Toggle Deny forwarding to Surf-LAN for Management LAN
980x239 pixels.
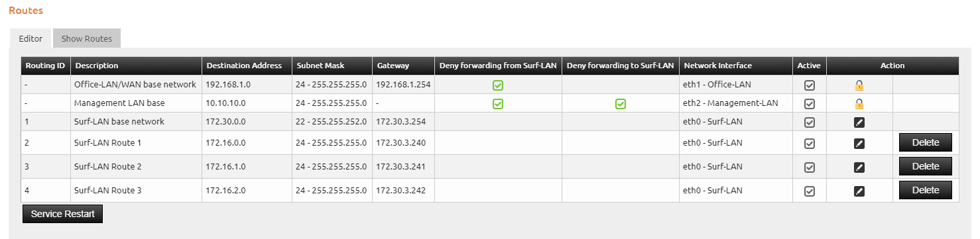click(620, 103)
